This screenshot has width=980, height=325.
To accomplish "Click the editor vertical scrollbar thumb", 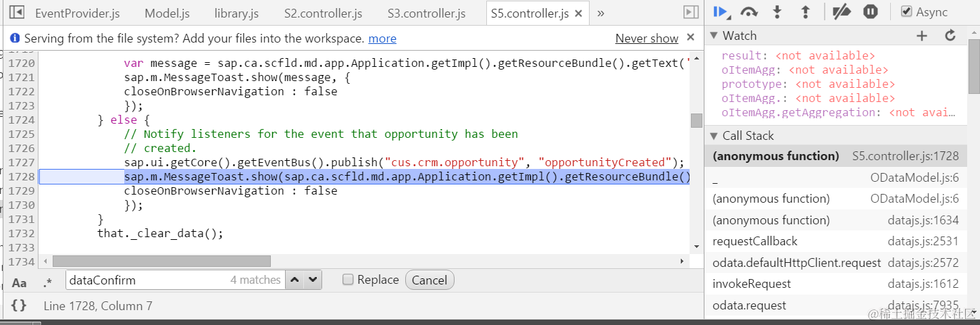I will tap(696, 120).
